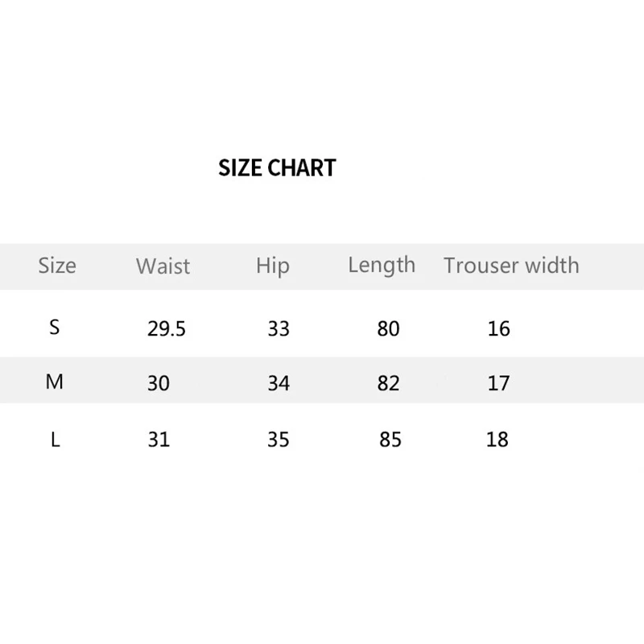
Task: Click length value 82
Action: (389, 383)
